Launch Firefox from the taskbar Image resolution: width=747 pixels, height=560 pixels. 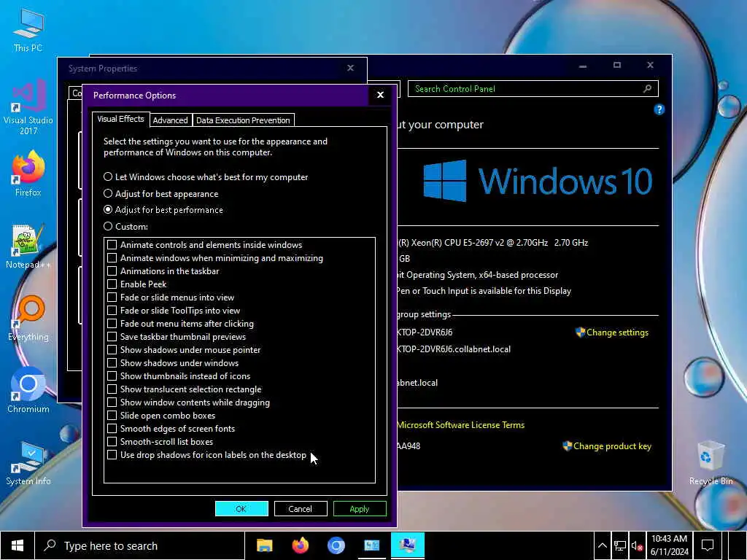pos(300,545)
